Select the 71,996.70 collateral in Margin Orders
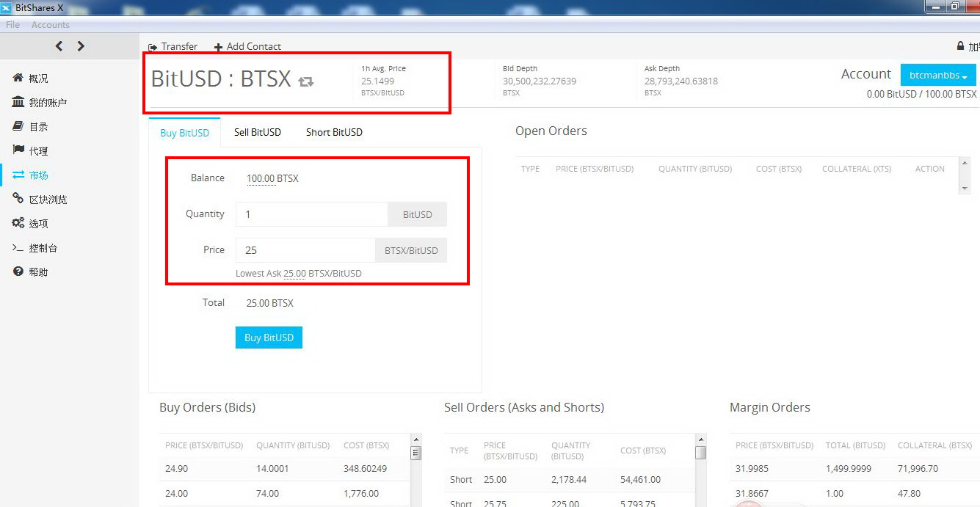Image resolution: width=980 pixels, height=507 pixels. [x=918, y=469]
